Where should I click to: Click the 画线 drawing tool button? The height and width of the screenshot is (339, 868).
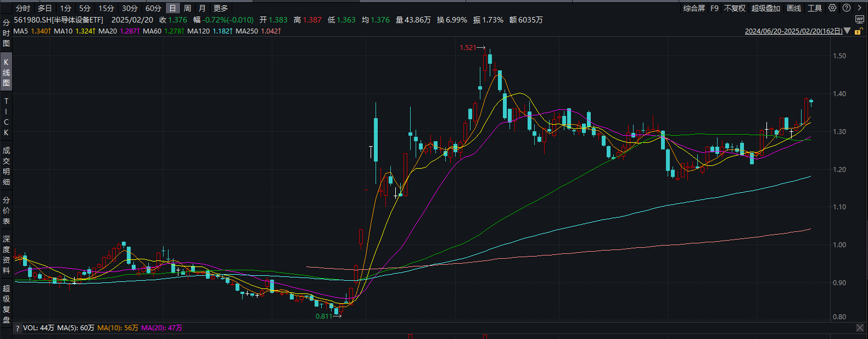pos(794,8)
